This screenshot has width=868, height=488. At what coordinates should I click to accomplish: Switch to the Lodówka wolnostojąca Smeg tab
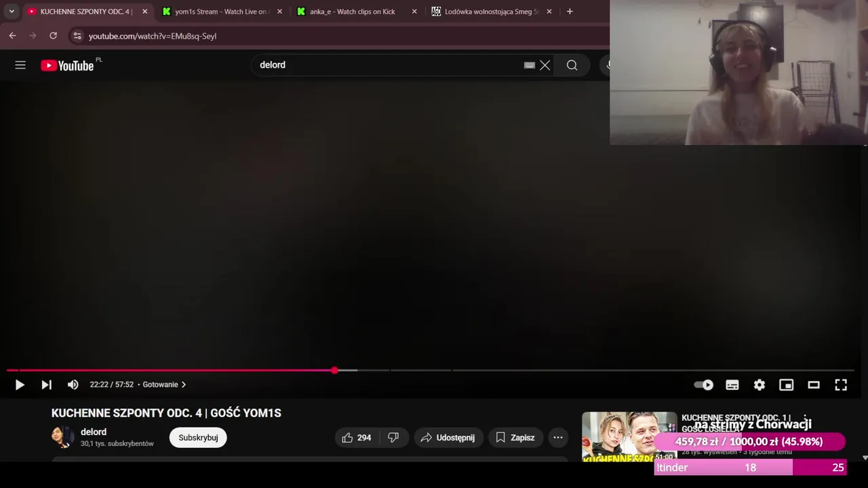[x=492, y=12]
